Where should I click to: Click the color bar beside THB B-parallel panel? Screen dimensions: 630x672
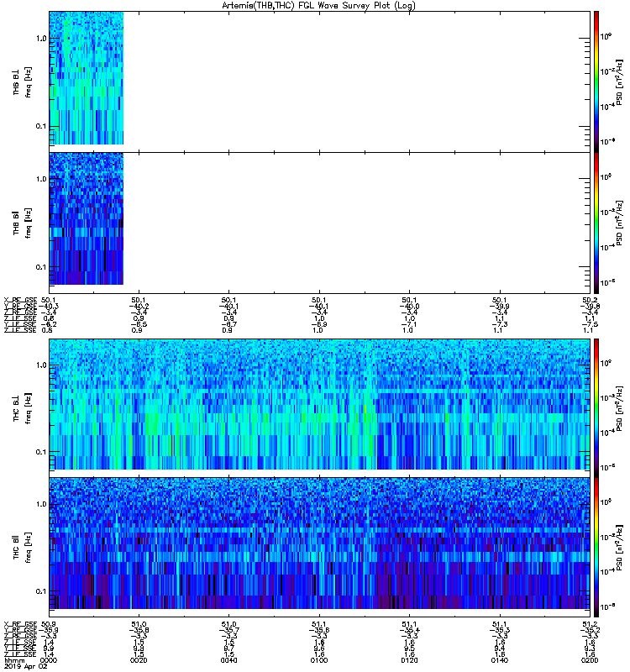pos(596,223)
